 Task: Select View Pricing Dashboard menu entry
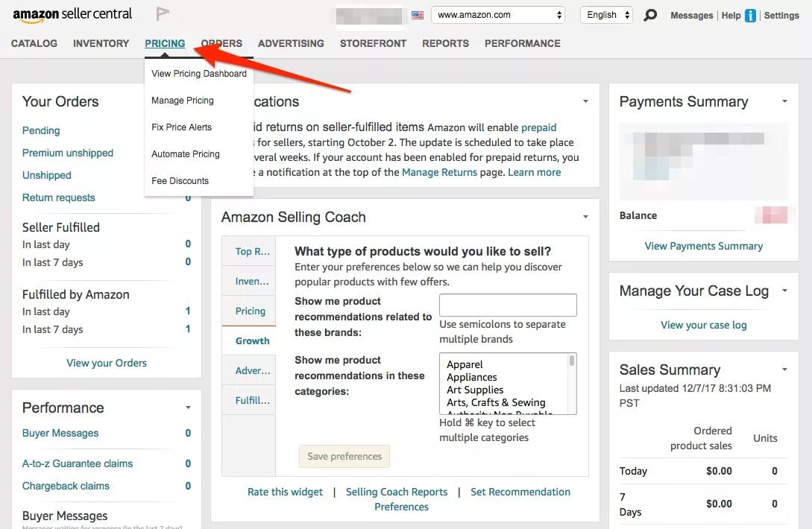(199, 74)
